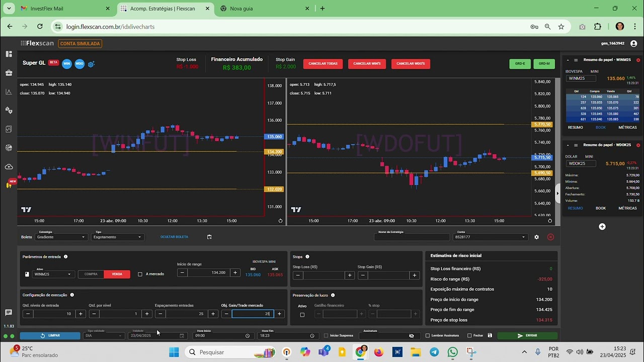Image resolution: width=644 pixels, height=362 pixels.
Task: Reset the WINFUT chart view icon
Action: (280, 221)
